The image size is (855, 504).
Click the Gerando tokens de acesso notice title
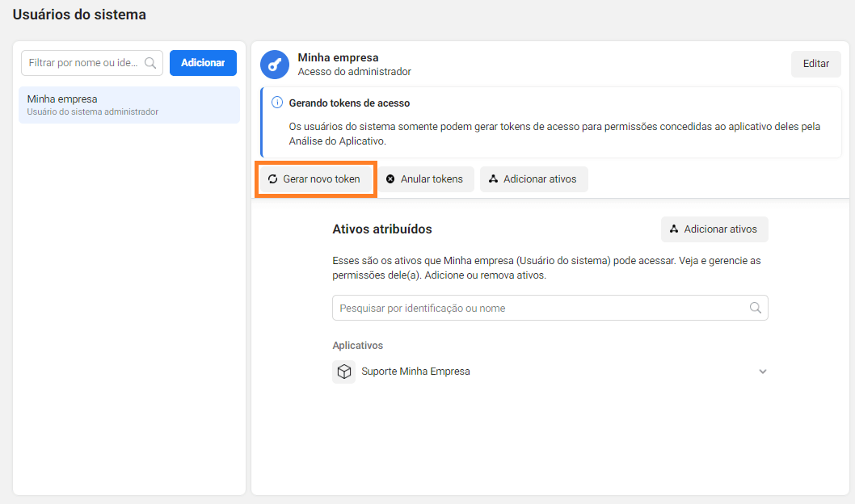349,103
